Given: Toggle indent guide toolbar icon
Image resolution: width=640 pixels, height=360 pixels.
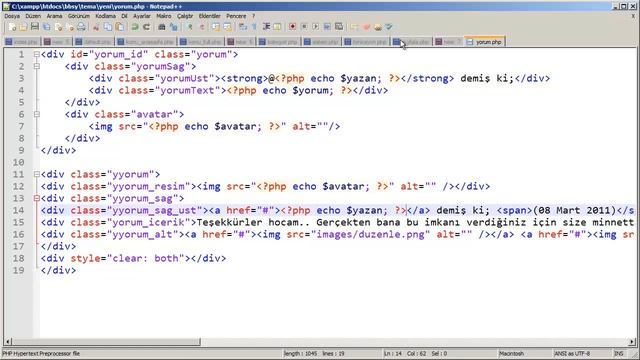Looking at the screenshot, I should click(266, 27).
